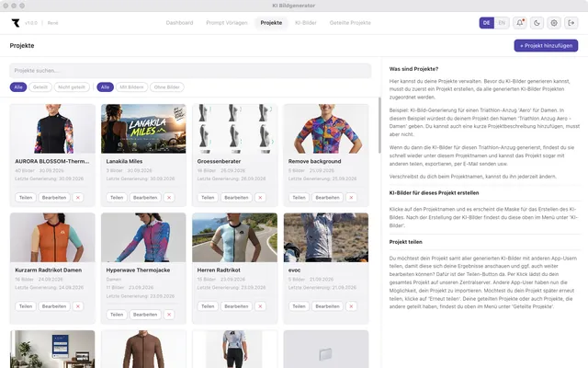
Task: Click the 'Groessenberater' project title
Action: [219, 162]
